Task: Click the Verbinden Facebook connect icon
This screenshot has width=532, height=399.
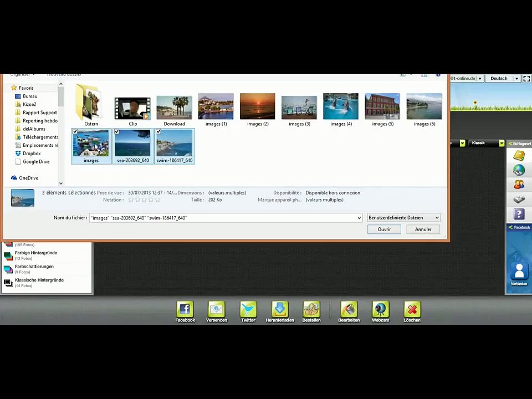Action: click(x=519, y=271)
